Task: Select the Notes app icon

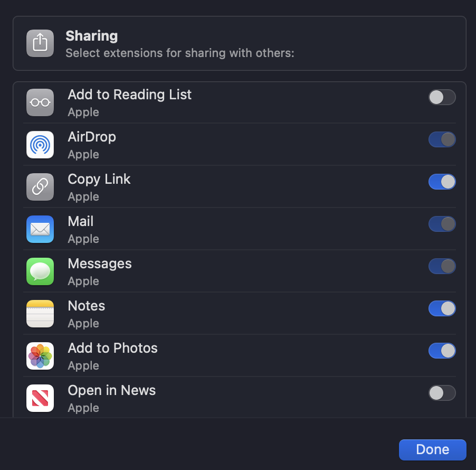Action: pos(40,314)
